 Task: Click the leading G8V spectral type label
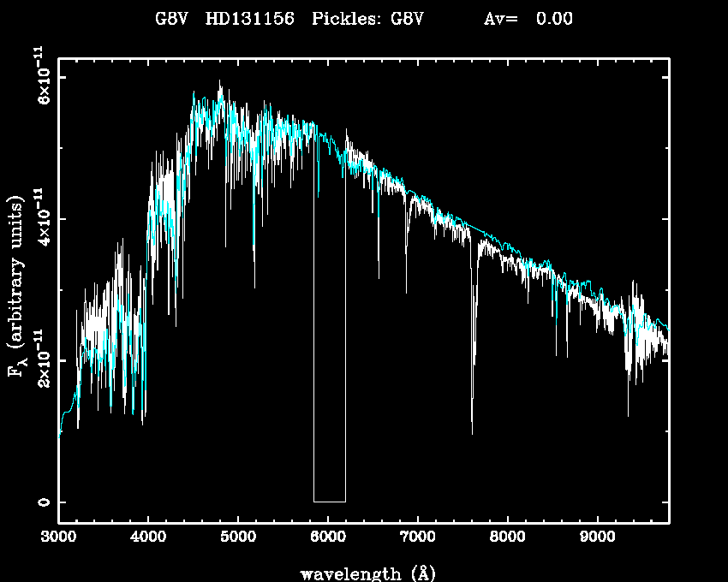click(170, 19)
